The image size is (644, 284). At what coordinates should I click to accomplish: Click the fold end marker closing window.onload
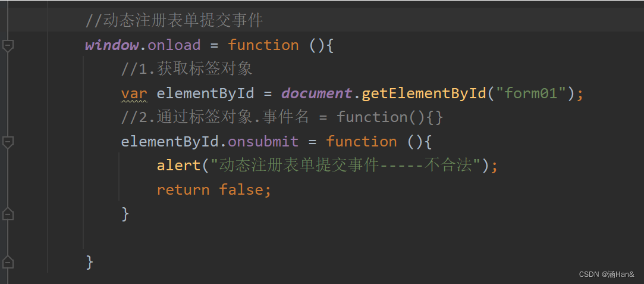pyautogui.click(x=8, y=261)
